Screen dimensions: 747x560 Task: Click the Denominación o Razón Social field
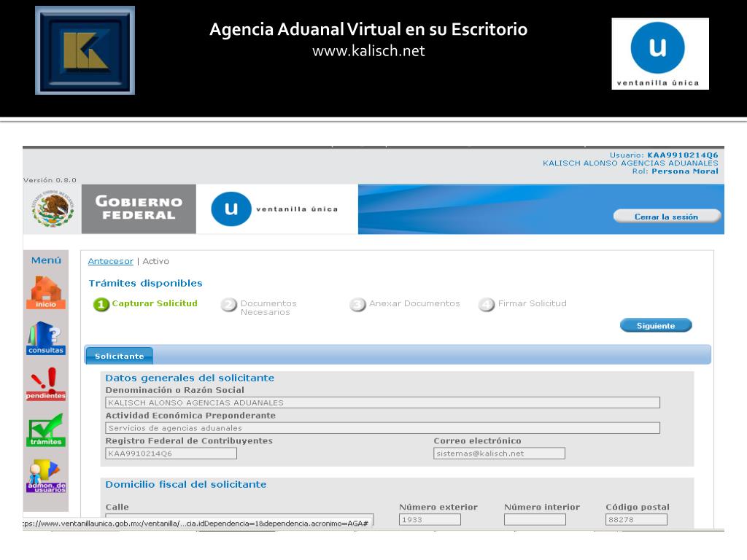coord(382,402)
